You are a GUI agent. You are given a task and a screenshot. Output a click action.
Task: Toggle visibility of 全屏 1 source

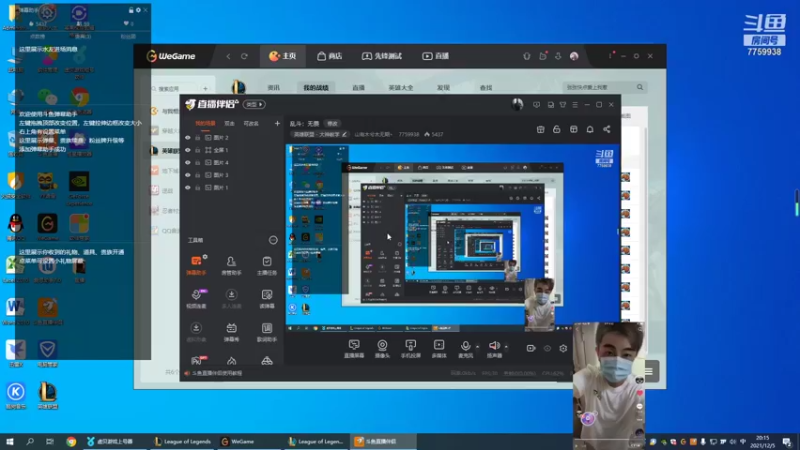click(x=188, y=150)
